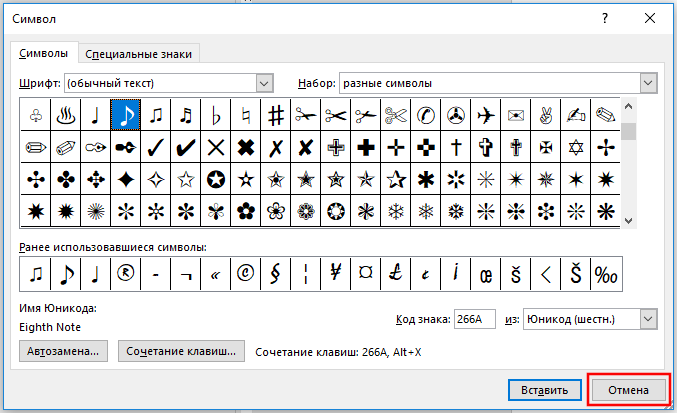Pick the music sharp sign symbol
This screenshot has width=677, height=413.
point(275,115)
